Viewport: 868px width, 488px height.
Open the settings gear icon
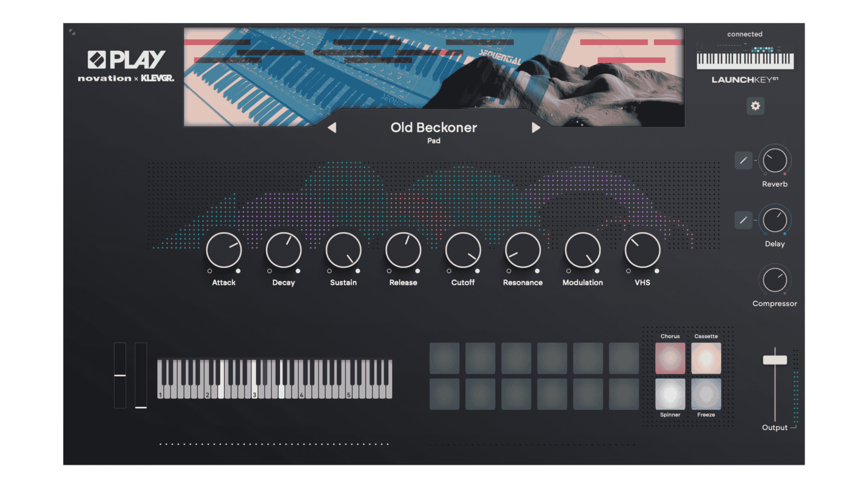click(x=755, y=106)
